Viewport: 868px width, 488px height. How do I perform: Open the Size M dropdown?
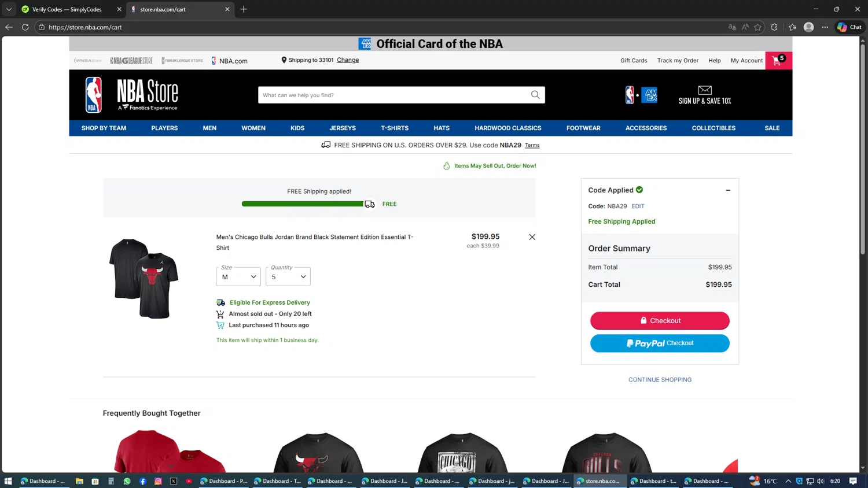pyautogui.click(x=238, y=276)
